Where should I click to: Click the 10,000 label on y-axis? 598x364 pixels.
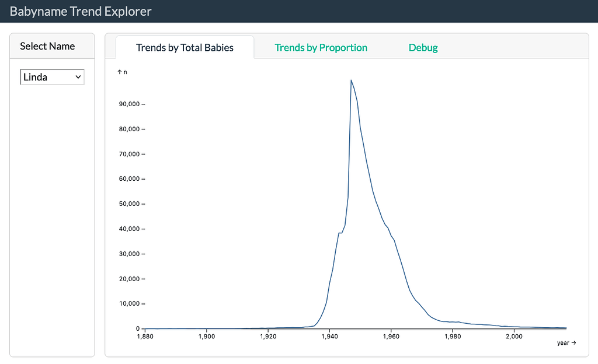[131, 303]
